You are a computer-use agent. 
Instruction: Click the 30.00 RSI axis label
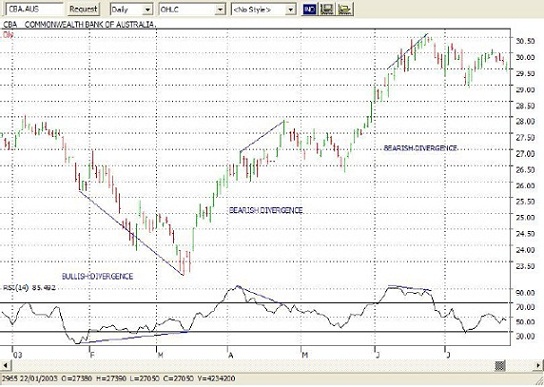pyautogui.click(x=525, y=336)
